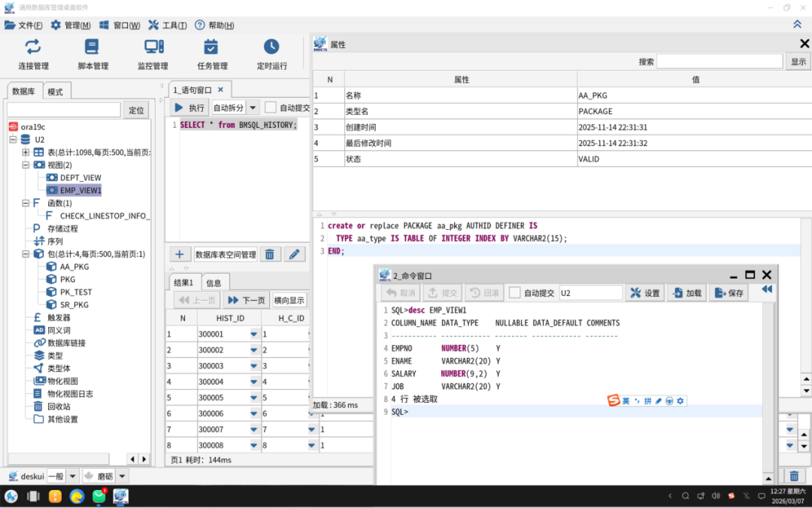The width and height of the screenshot is (812, 508).
Task: Click the volume icon in system tray
Action: (x=716, y=496)
